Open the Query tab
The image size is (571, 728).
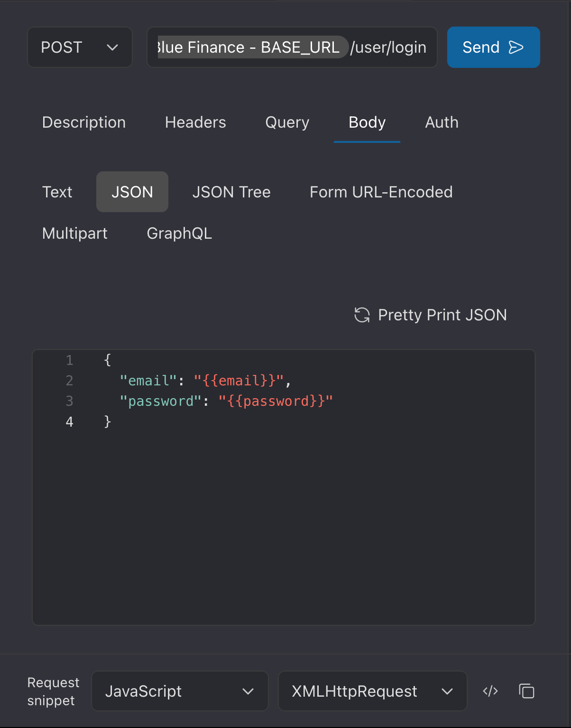pyautogui.click(x=287, y=122)
